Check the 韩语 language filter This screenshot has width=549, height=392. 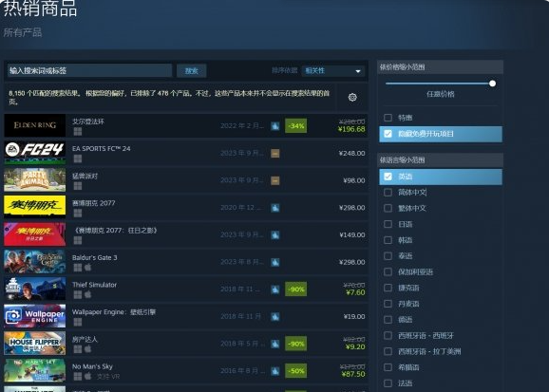click(x=388, y=240)
